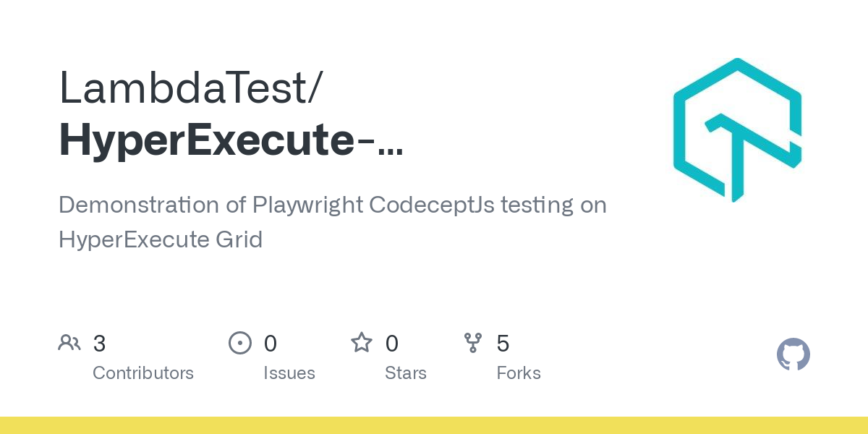868x434 pixels.
Task: Open the GitHub octocat logo
Action: coord(793,354)
